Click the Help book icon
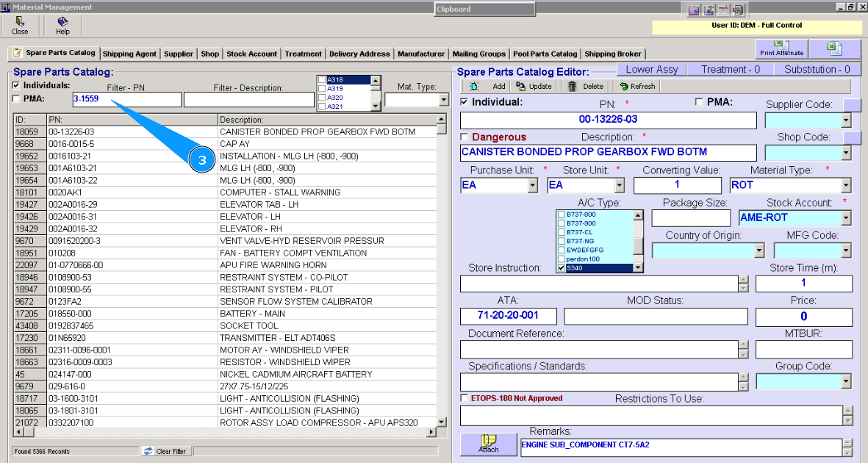Image resolution: width=868 pixels, height=465 pixels. click(62, 22)
